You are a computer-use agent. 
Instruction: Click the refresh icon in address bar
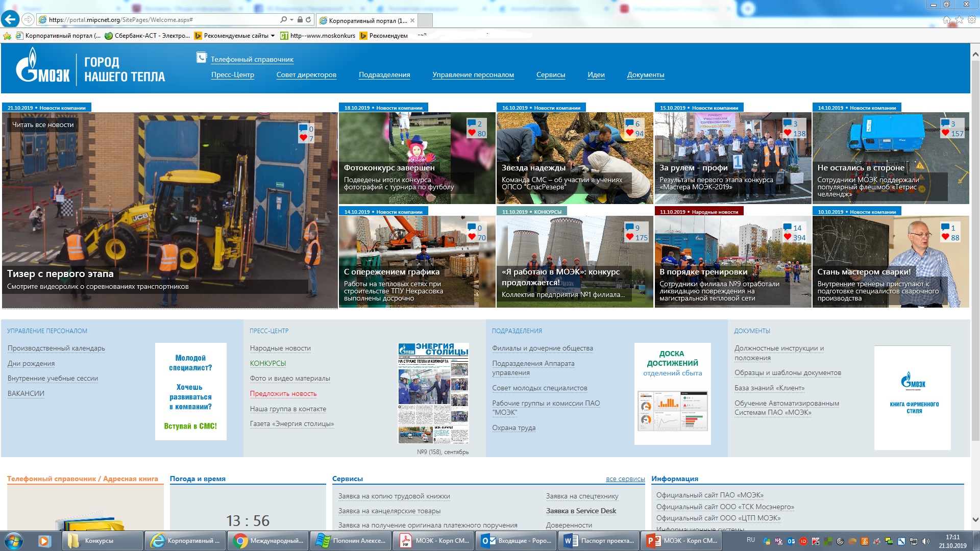308,19
